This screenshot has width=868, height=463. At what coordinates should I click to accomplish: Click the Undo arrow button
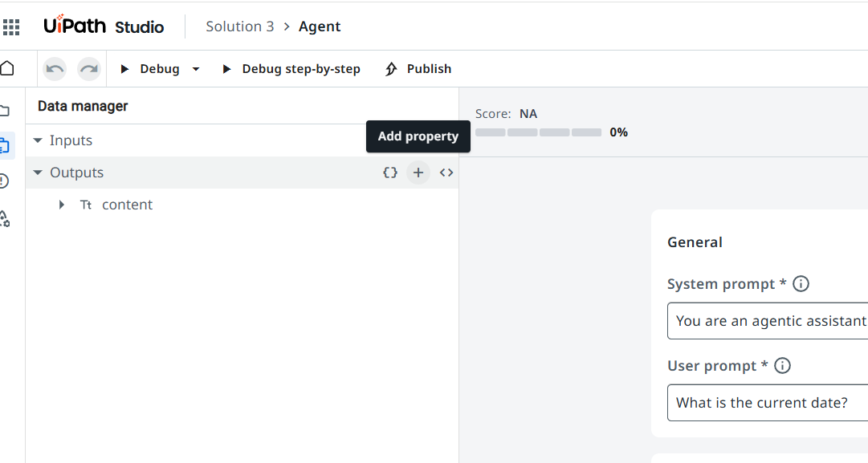click(55, 69)
